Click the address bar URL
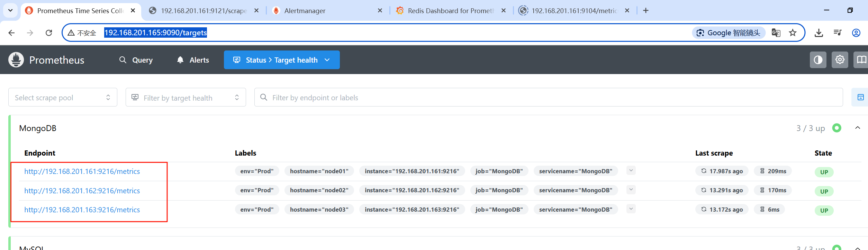Image resolution: width=868 pixels, height=250 pixels. (156, 33)
